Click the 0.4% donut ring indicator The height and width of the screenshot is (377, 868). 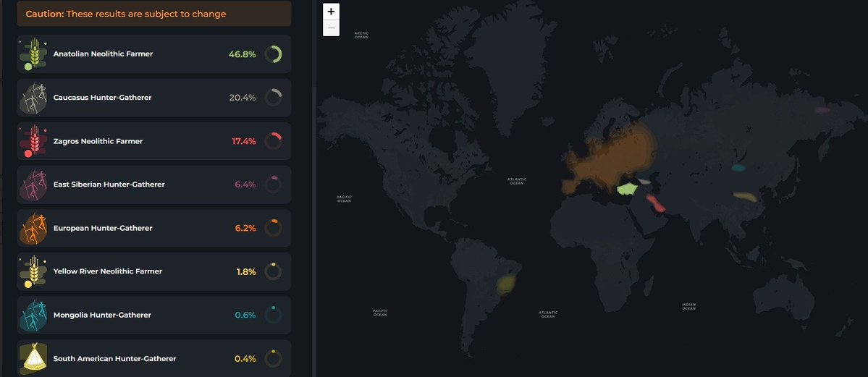[273, 358]
